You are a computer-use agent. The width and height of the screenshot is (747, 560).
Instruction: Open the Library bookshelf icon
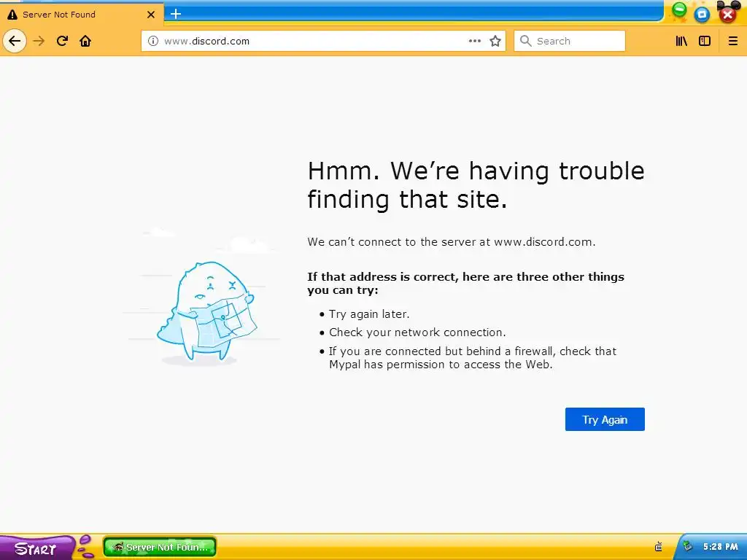pyautogui.click(x=682, y=41)
